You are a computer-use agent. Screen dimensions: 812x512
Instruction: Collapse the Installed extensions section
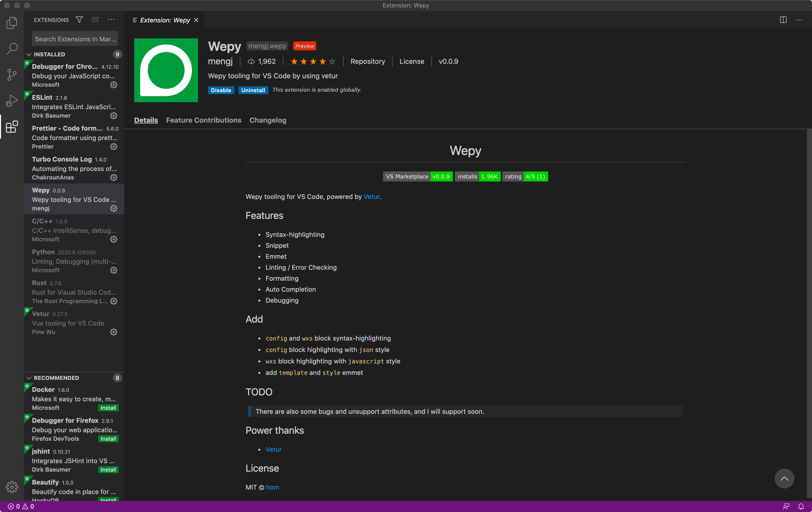click(29, 54)
